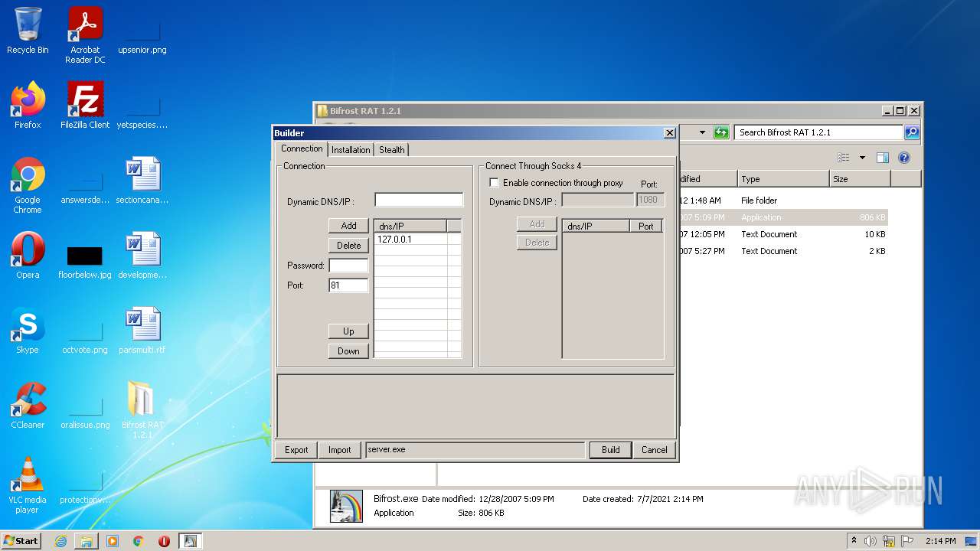Click the Build button

pyautogui.click(x=610, y=449)
